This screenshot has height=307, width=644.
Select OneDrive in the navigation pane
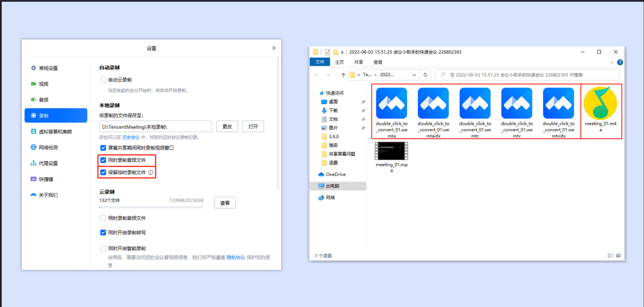pos(335,175)
